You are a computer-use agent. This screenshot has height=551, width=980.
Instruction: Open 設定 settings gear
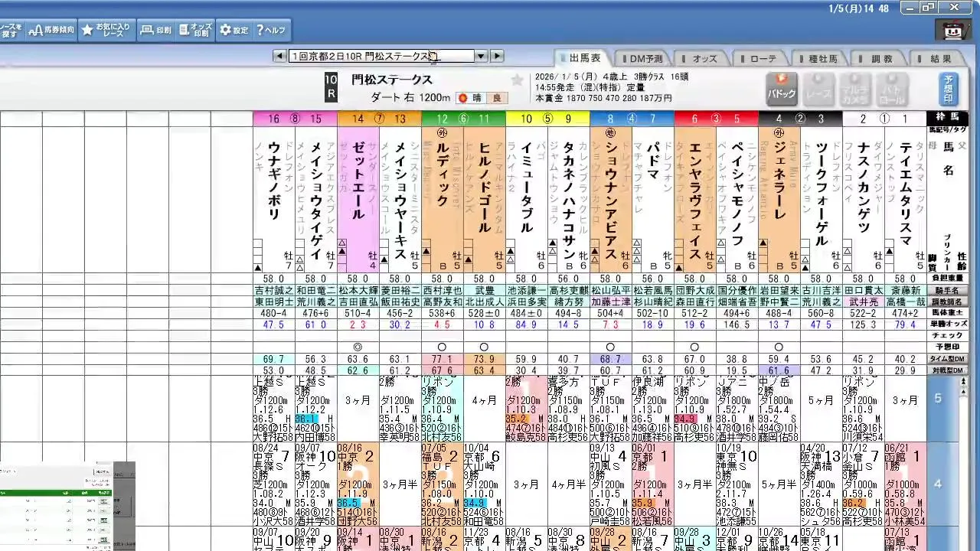point(234,30)
